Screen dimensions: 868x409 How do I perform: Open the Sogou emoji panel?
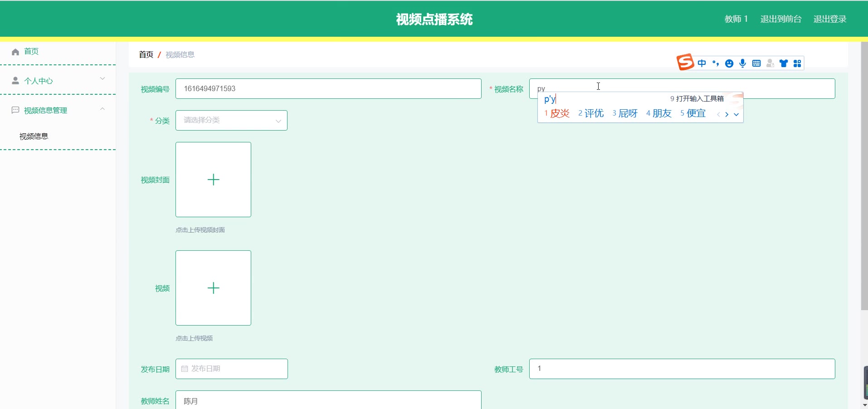point(729,63)
